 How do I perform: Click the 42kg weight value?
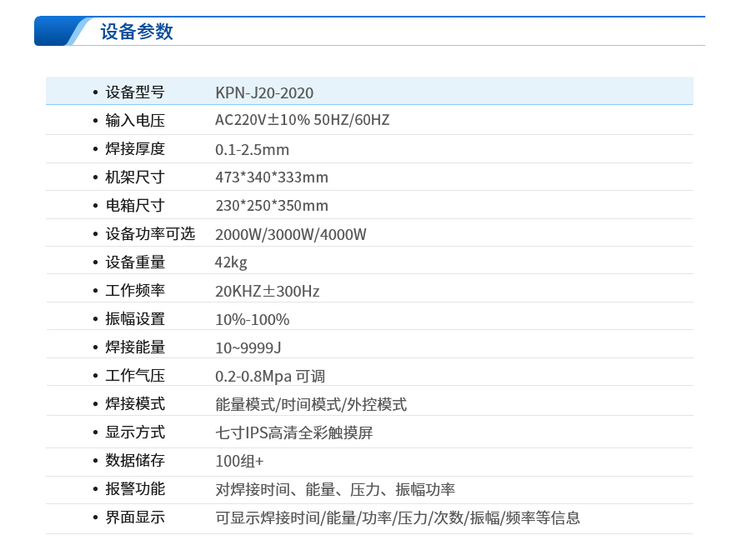(231, 262)
